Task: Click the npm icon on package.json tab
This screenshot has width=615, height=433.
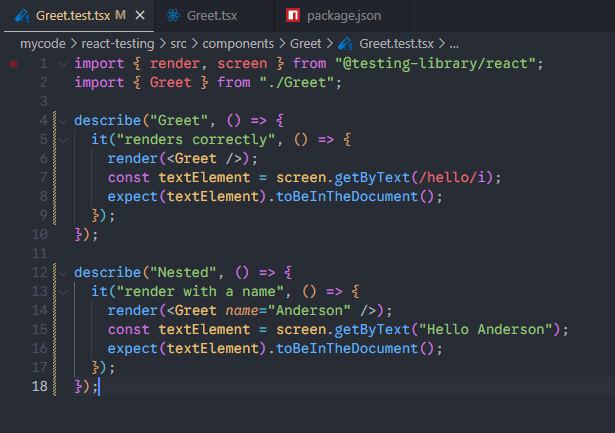Action: tap(293, 16)
